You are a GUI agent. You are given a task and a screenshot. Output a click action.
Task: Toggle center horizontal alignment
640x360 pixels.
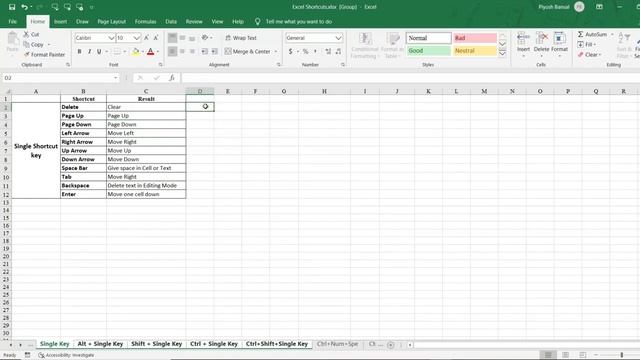182,51
